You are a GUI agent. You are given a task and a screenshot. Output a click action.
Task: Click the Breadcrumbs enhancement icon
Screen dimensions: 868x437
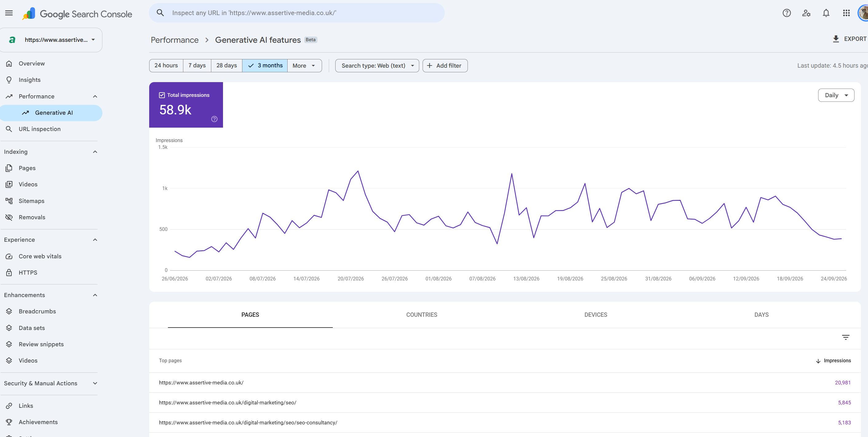(x=9, y=311)
